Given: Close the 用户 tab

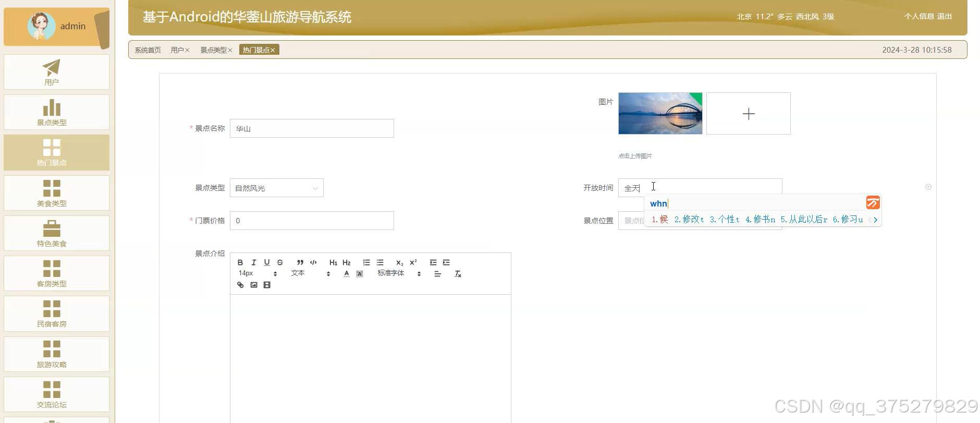Looking at the screenshot, I should point(187,50).
